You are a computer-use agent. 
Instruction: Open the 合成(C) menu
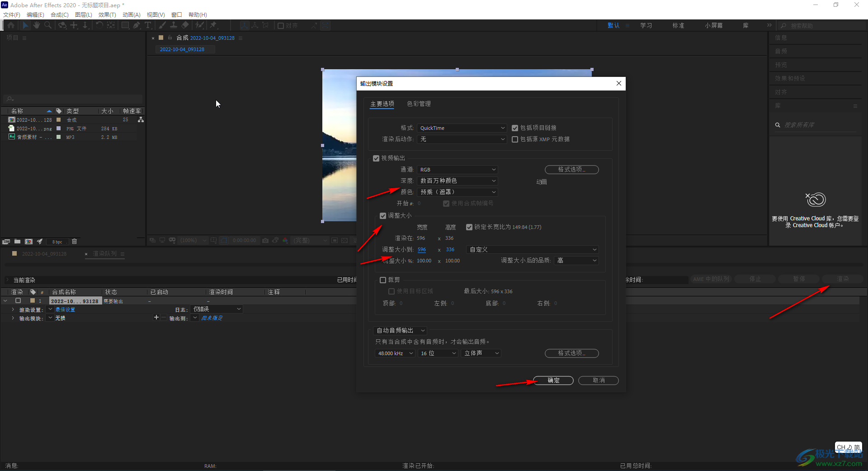tap(59, 15)
